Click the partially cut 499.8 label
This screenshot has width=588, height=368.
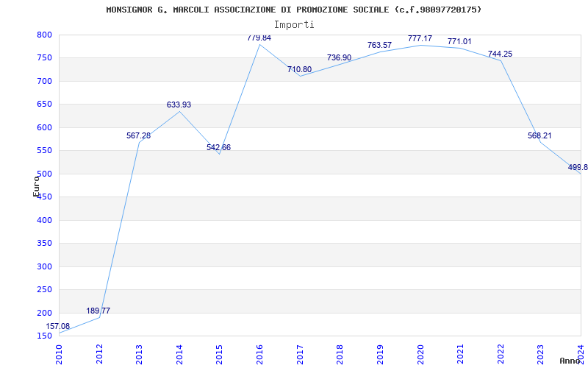click(578, 168)
